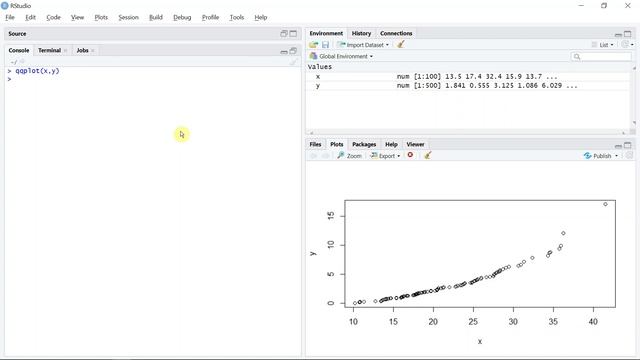640x360 pixels.
Task: Open the refresh options dropdown arrow
Action: pos(632,45)
